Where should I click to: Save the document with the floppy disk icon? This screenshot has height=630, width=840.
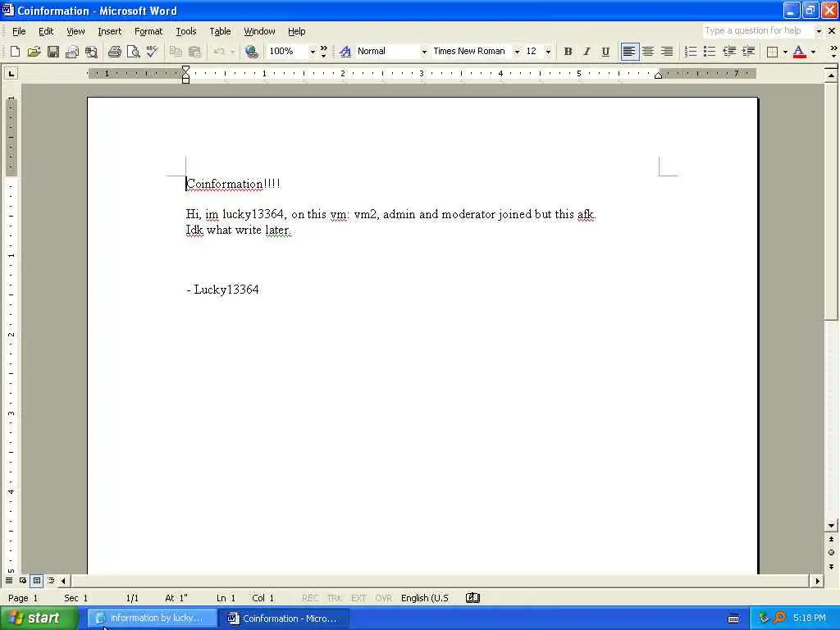(52, 52)
